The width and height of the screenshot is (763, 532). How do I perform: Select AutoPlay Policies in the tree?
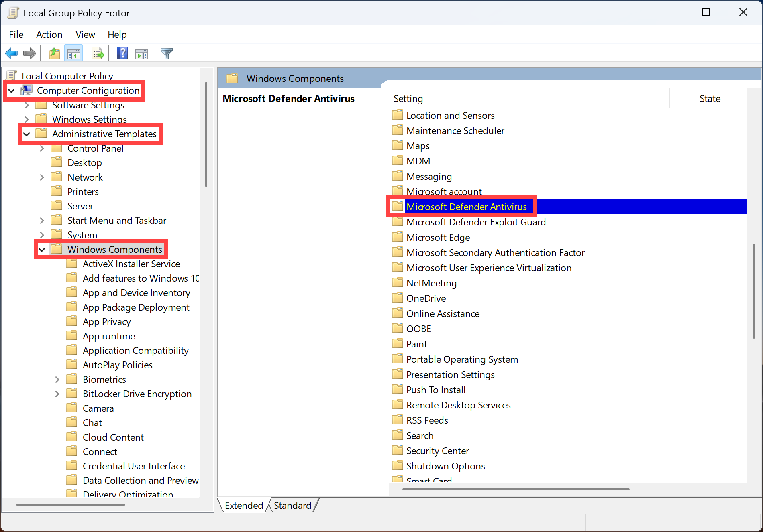(117, 365)
